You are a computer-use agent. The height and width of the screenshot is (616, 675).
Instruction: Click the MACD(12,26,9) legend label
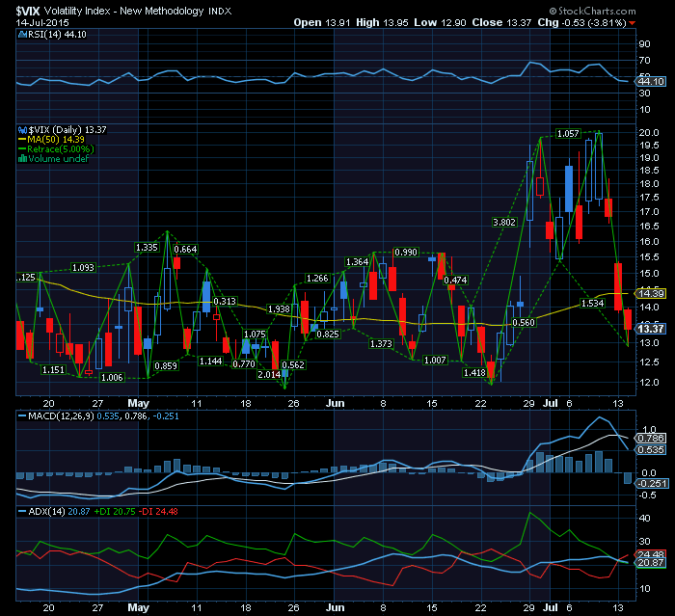click(x=61, y=416)
